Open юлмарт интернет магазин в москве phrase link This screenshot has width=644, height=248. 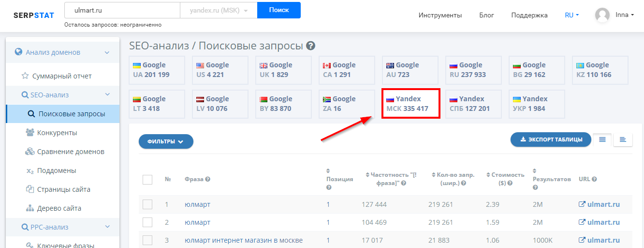[244, 240]
